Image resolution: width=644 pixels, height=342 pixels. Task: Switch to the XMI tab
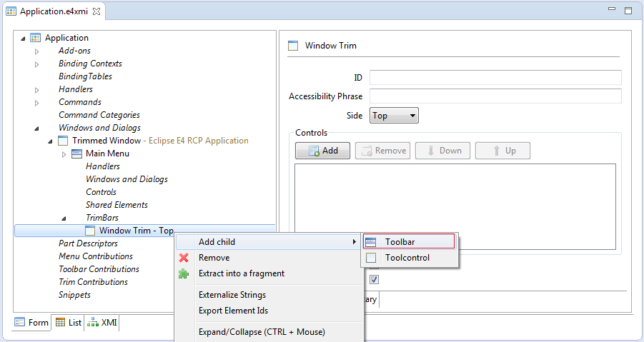pyautogui.click(x=103, y=322)
